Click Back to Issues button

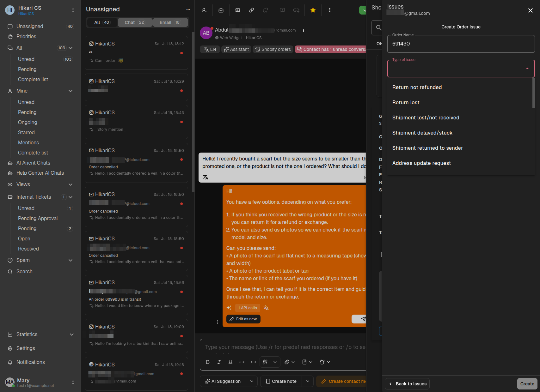(x=407, y=384)
